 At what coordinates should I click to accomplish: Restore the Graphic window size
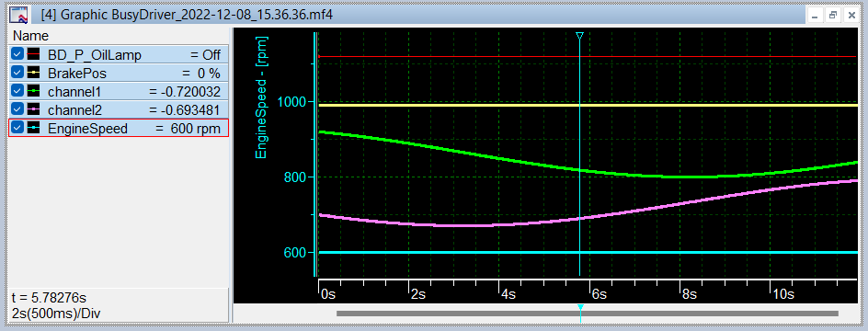coord(832,16)
